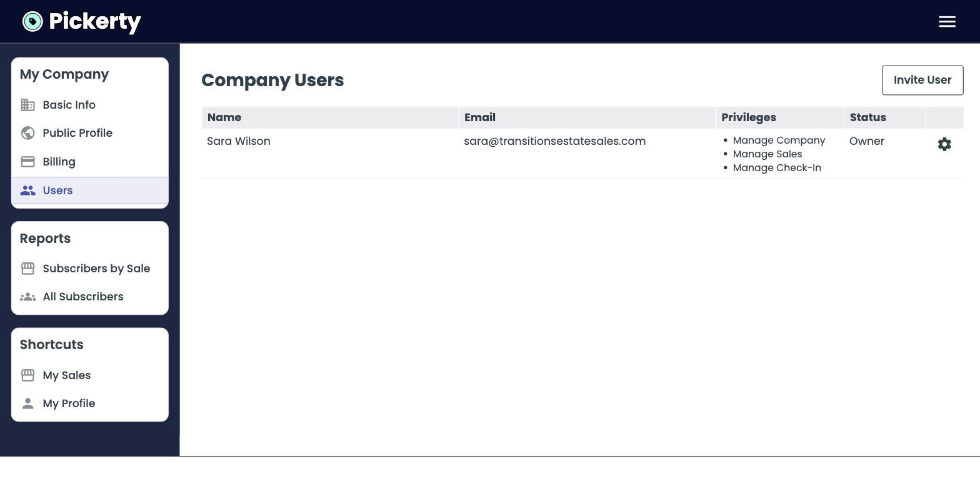Open the hamburger menu icon
This screenshot has height=489, width=980.
947,22
